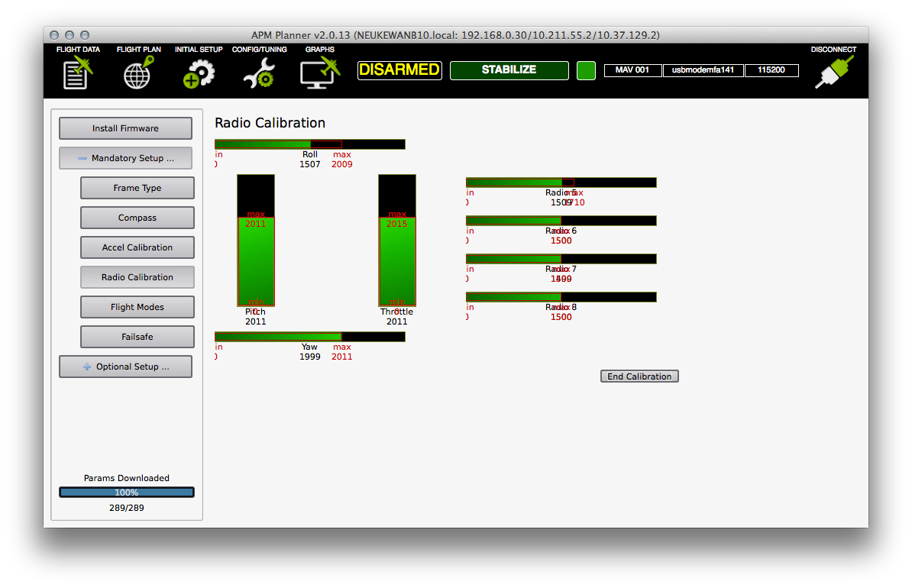Screen dimensions: 912x588
Task: Open Config/Tuning wrench icon
Action: pos(259,74)
